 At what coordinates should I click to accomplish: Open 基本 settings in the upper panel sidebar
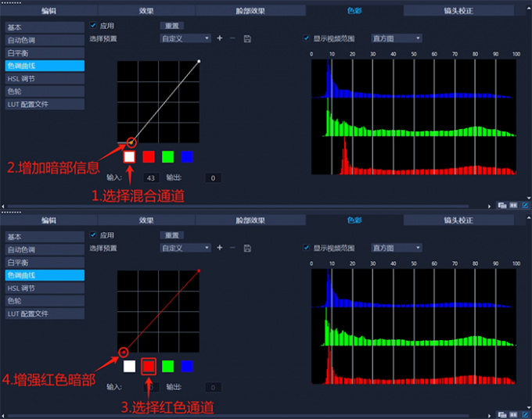[x=45, y=27]
